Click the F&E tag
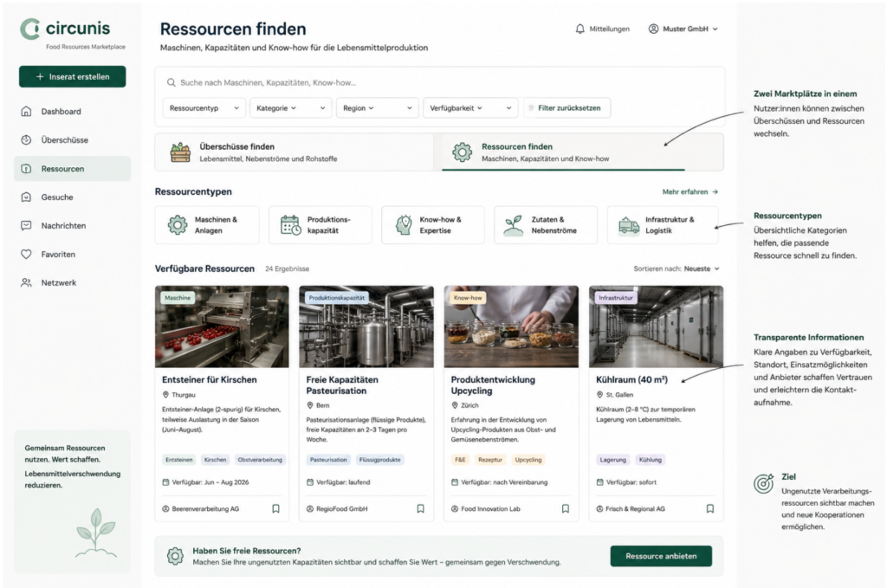This screenshot has width=887, height=588. 461,460
